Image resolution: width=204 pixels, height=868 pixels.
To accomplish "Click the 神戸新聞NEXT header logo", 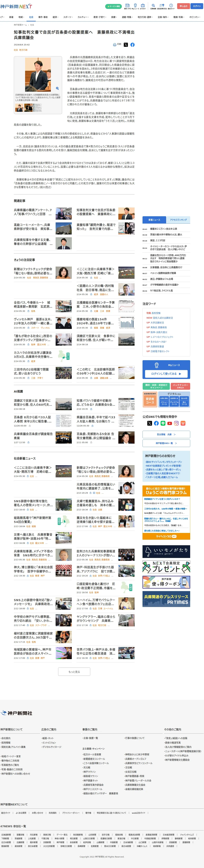I will pos(16,6).
